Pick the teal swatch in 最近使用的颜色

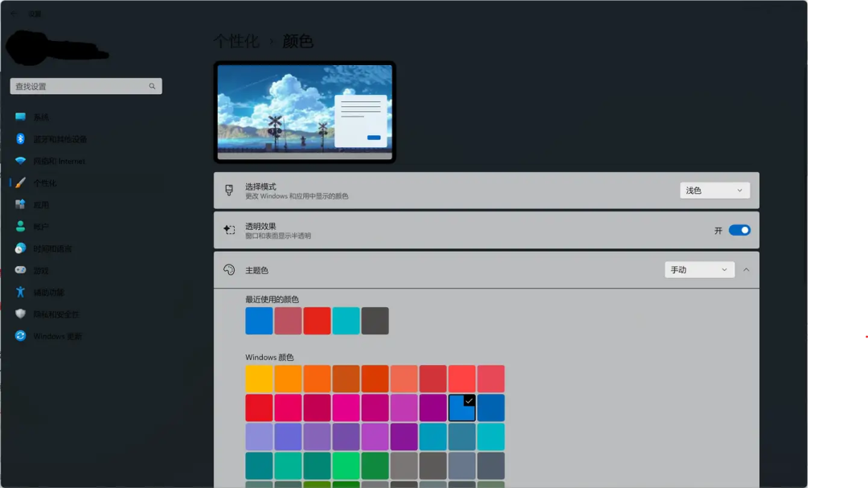[x=346, y=321]
